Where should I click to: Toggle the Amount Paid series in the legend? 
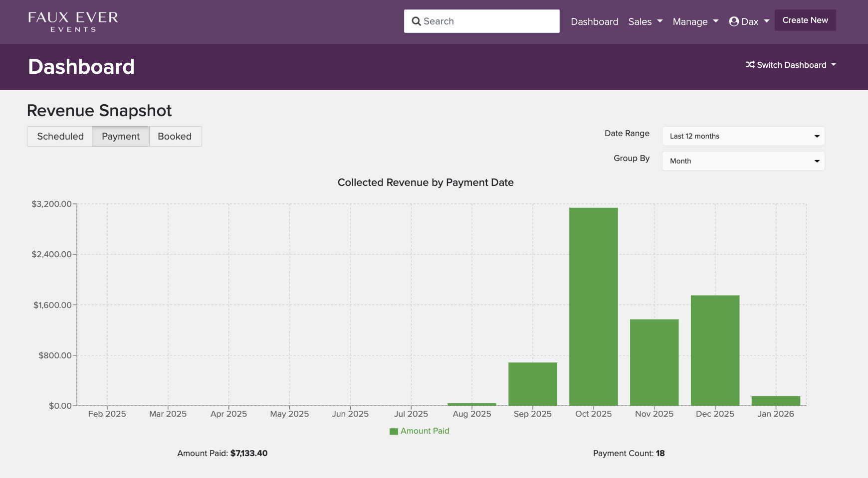tap(425, 431)
